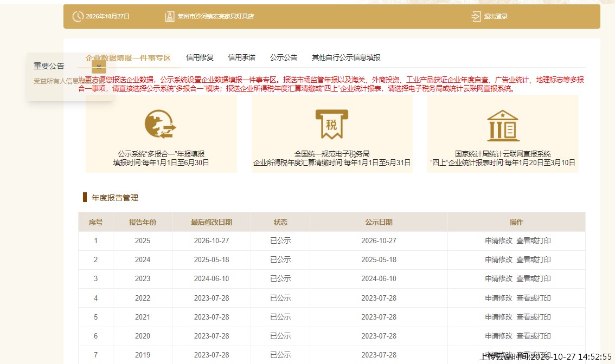
Task: Select the 企业数据填报一件事专区 tab
Action: click(128, 58)
